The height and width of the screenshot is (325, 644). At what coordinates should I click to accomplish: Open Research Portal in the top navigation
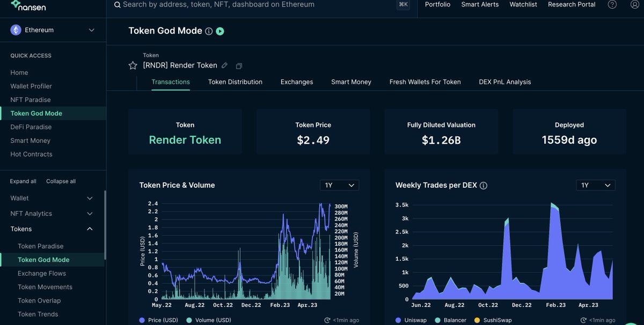572,4
